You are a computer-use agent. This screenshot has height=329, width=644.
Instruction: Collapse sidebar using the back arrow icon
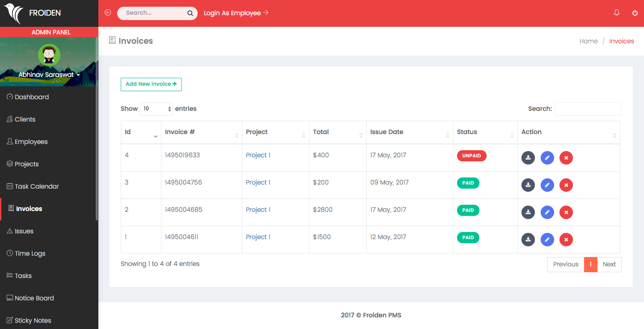(108, 13)
